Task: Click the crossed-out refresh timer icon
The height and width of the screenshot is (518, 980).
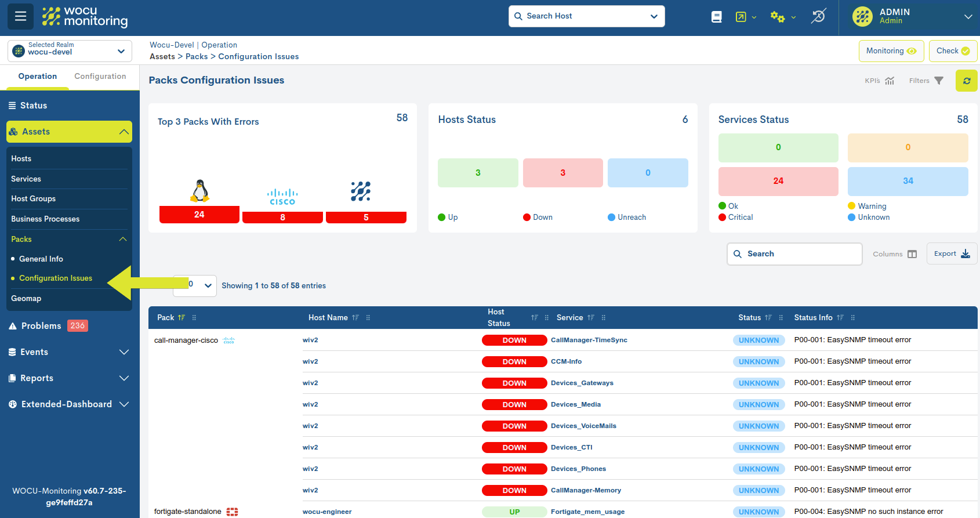Action: pyautogui.click(x=818, y=16)
